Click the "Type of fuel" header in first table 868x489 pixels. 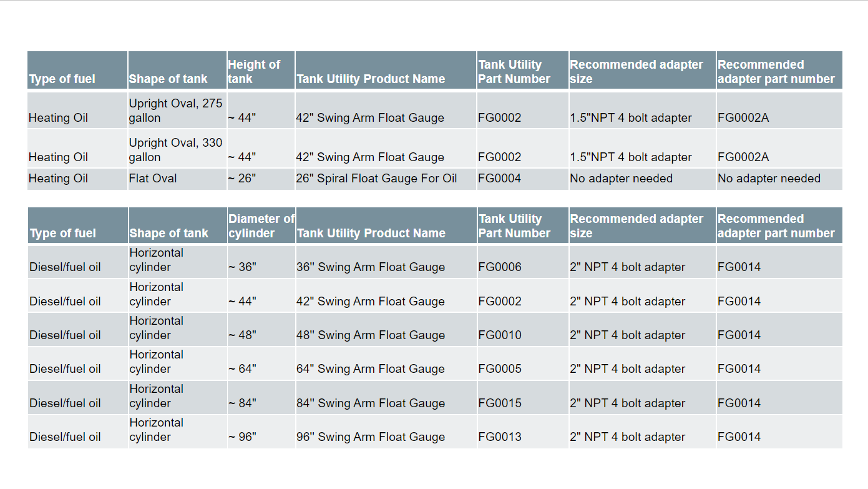pyautogui.click(x=77, y=70)
